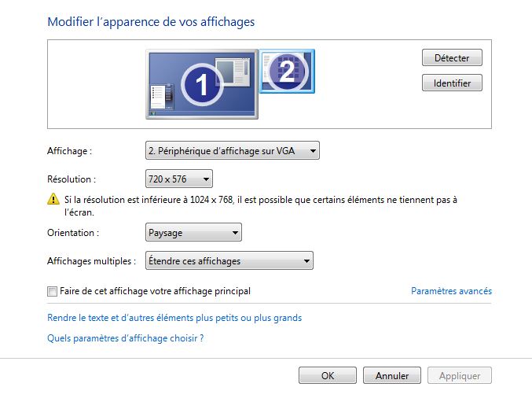Screen dimensions: 532x402
Task: Expand the Affichages multiples dropdown
Action: (x=229, y=261)
